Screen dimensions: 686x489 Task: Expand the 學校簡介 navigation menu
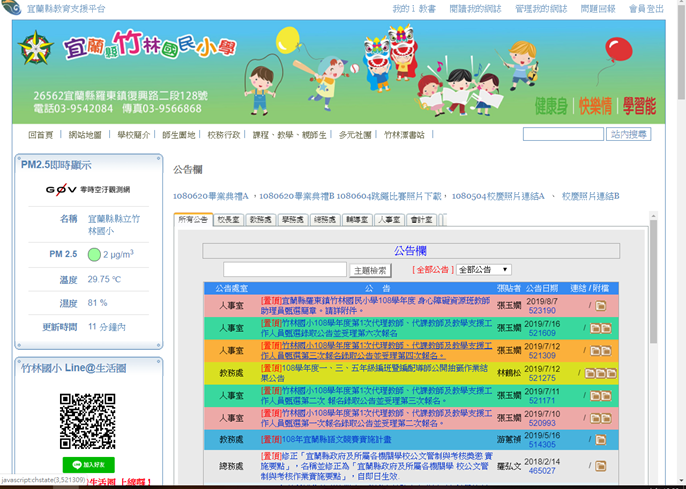[x=133, y=134]
